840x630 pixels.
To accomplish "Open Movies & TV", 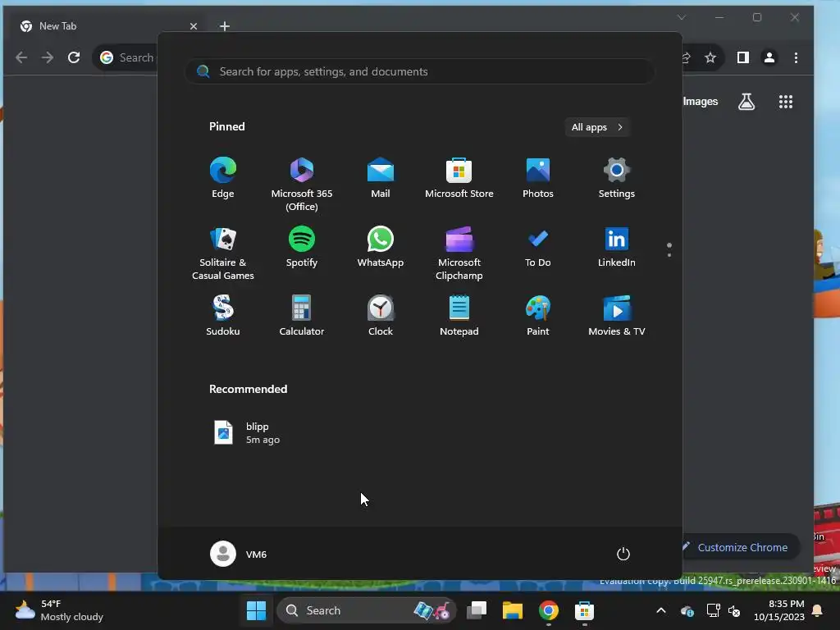I will (x=617, y=316).
